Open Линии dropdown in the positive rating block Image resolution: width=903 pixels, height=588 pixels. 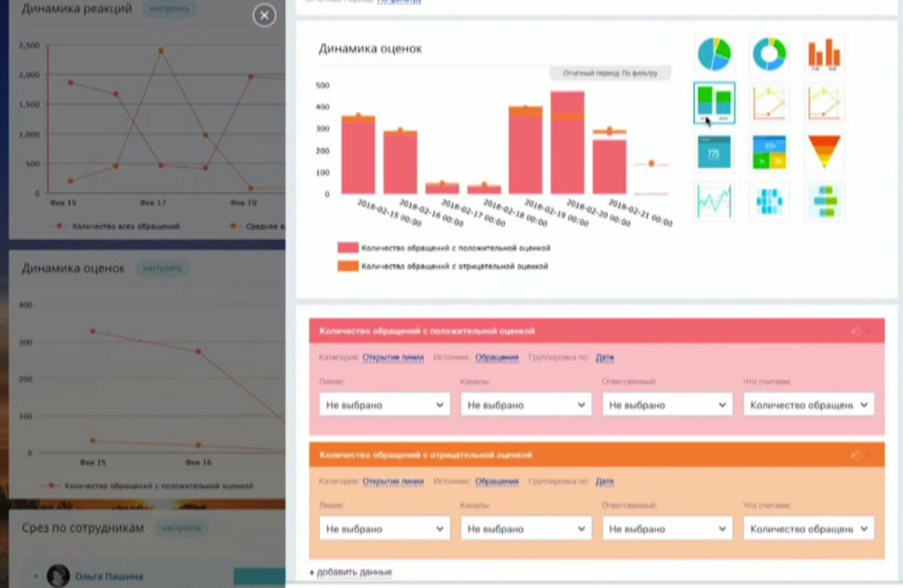coord(385,405)
